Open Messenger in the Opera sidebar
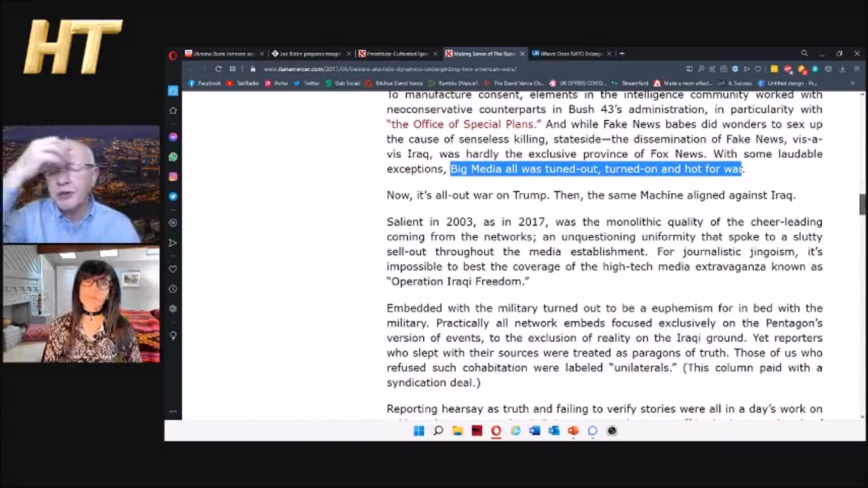 click(173, 137)
